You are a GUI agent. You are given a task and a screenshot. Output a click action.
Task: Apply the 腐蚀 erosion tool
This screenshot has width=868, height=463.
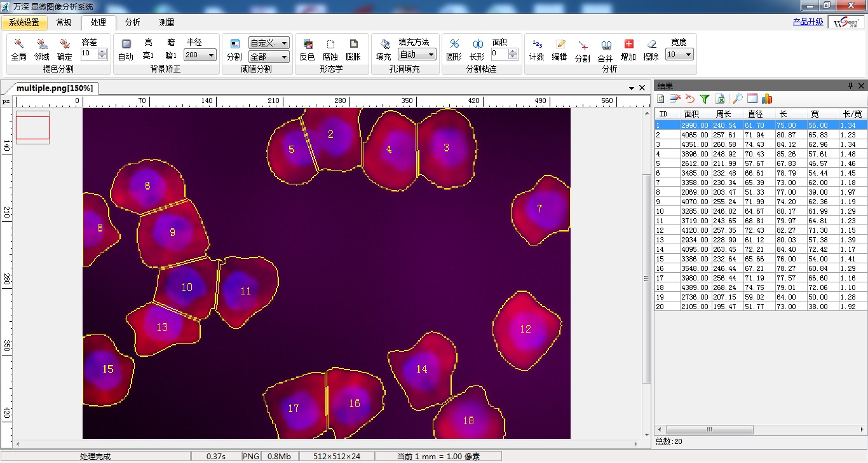(330, 50)
